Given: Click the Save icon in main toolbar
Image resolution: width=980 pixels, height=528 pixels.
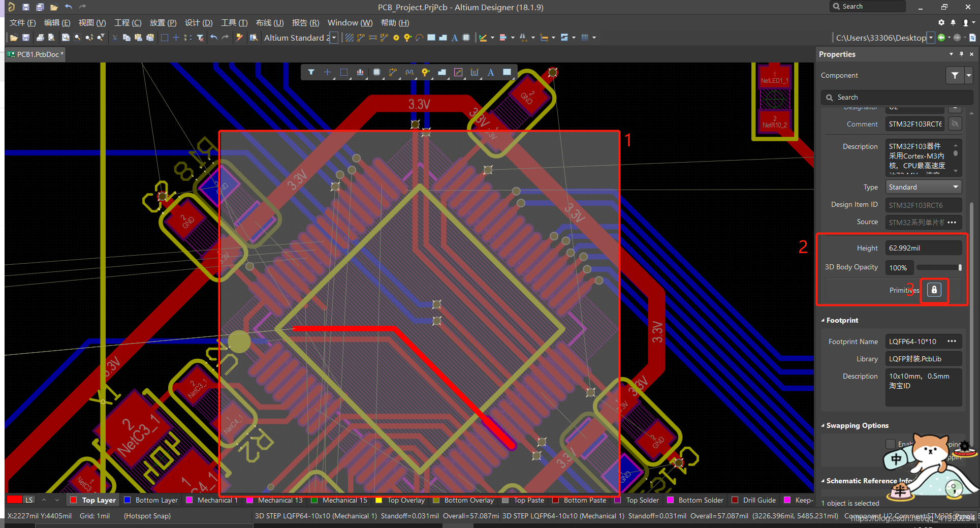Looking at the screenshot, I should pyautogui.click(x=26, y=38).
